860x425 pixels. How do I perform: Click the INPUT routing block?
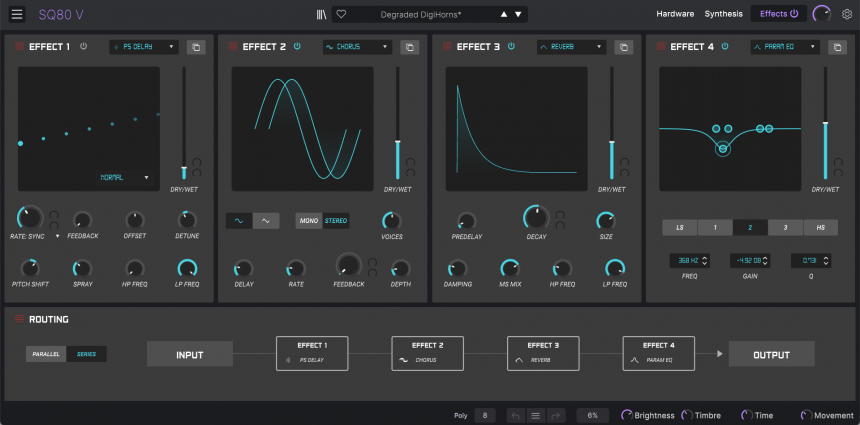pyautogui.click(x=190, y=354)
